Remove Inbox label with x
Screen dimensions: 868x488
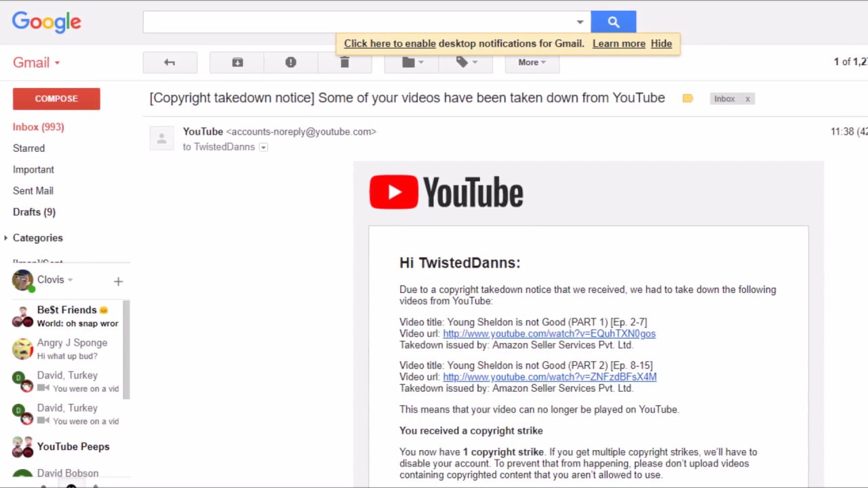pos(747,99)
